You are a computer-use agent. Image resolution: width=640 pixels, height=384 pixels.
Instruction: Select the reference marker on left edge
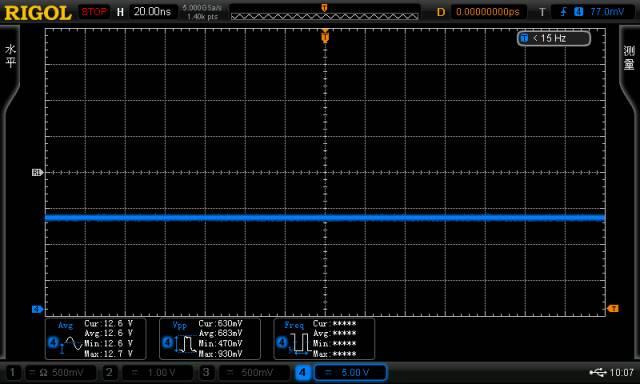coord(37,173)
